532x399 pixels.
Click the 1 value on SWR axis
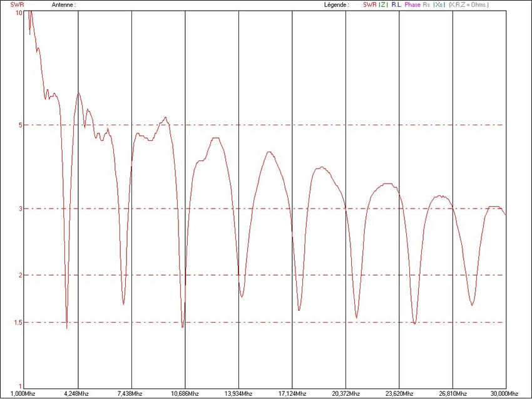pos(21,386)
